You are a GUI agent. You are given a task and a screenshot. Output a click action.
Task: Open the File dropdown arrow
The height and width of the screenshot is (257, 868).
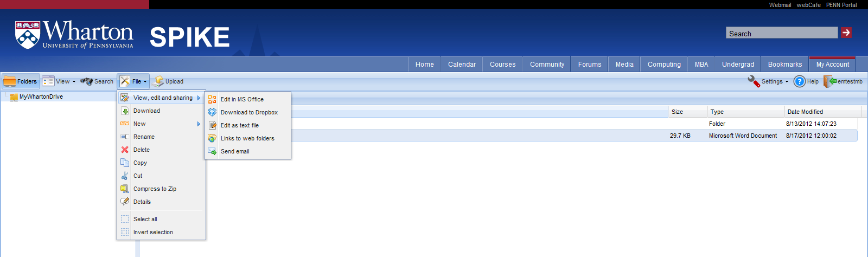tap(145, 82)
